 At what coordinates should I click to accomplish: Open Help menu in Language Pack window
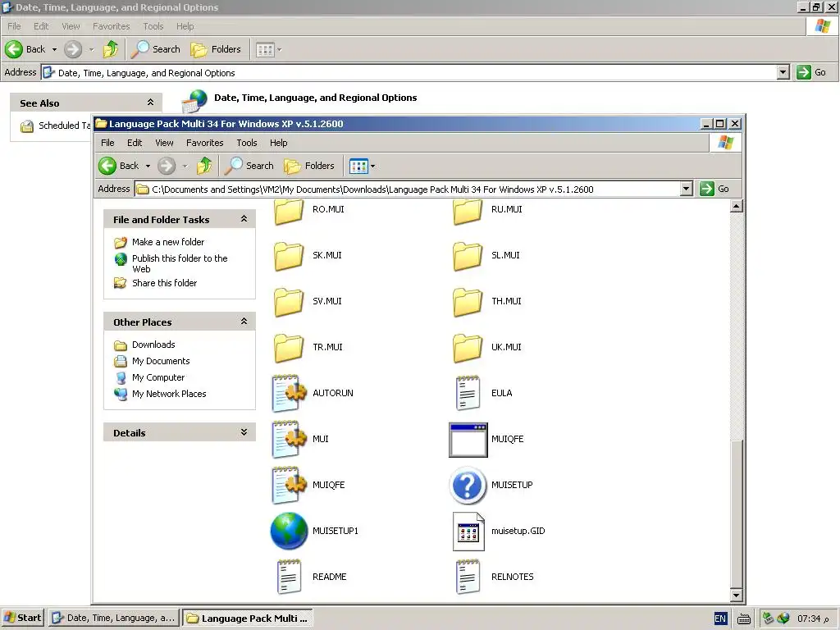point(279,143)
